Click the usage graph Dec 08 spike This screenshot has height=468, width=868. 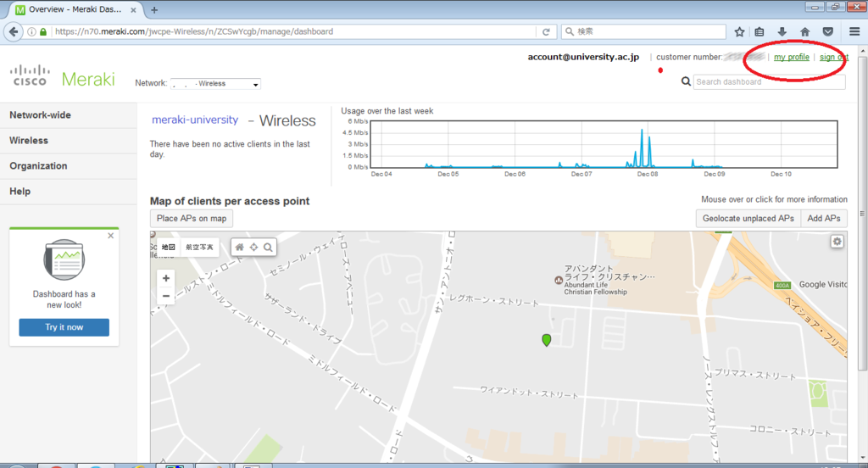click(x=643, y=148)
